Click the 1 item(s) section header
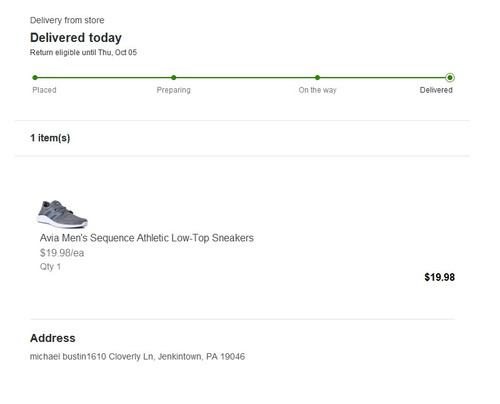 (50, 138)
